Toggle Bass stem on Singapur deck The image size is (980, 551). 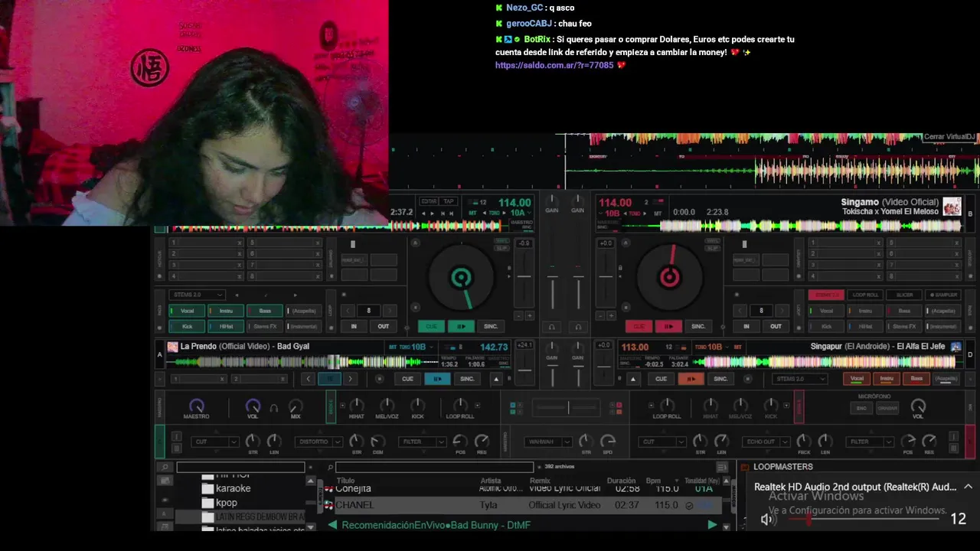pyautogui.click(x=916, y=379)
